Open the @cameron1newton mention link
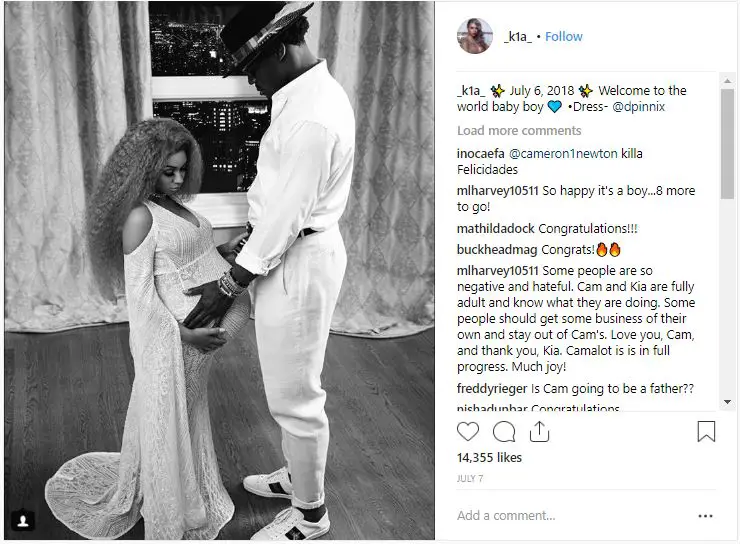This screenshot has height=544, width=740. (563, 154)
